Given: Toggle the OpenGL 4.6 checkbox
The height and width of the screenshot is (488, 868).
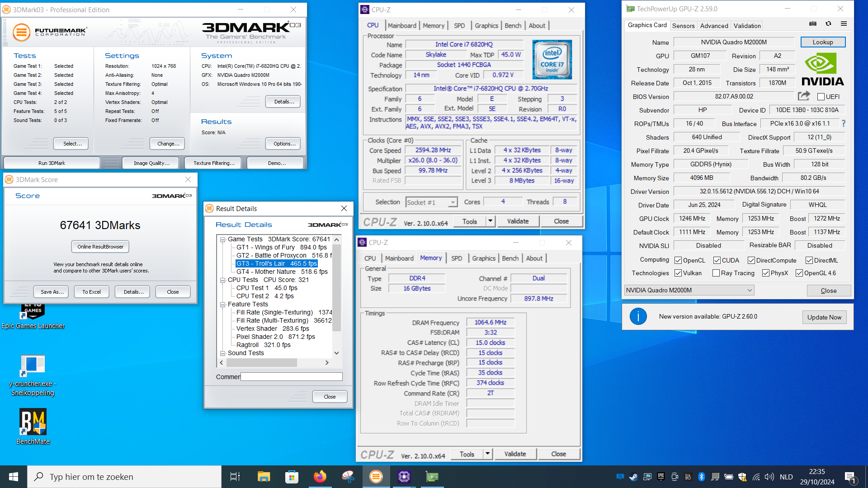Looking at the screenshot, I should click(x=799, y=273).
